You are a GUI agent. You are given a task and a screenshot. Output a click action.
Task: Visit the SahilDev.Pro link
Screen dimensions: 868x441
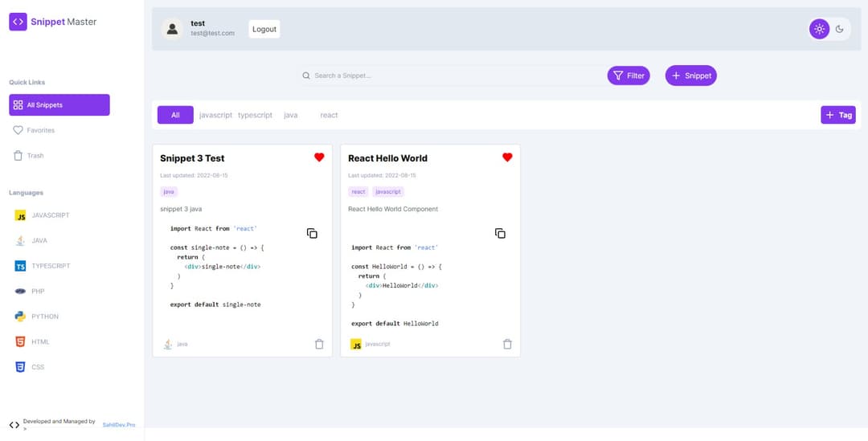pos(119,425)
